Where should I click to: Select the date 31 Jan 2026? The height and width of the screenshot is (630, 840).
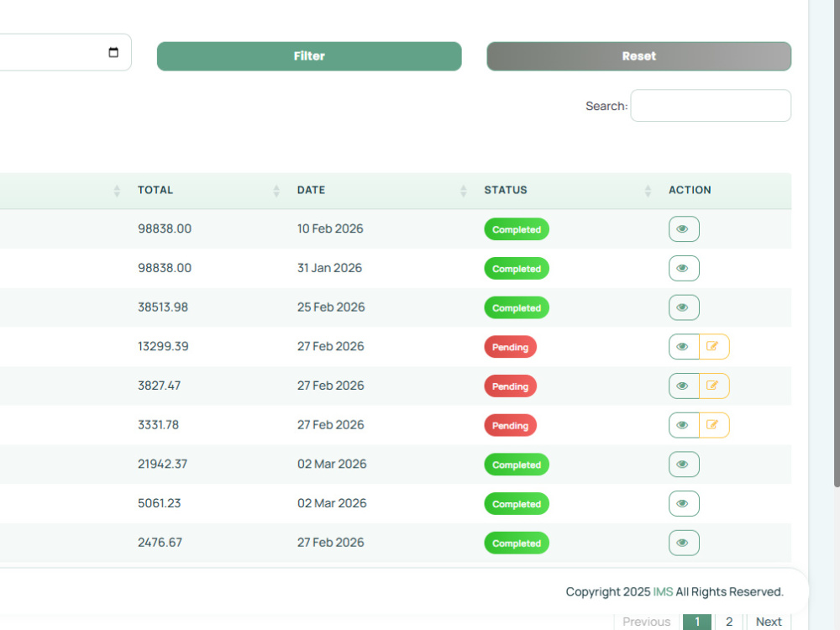[329, 268]
